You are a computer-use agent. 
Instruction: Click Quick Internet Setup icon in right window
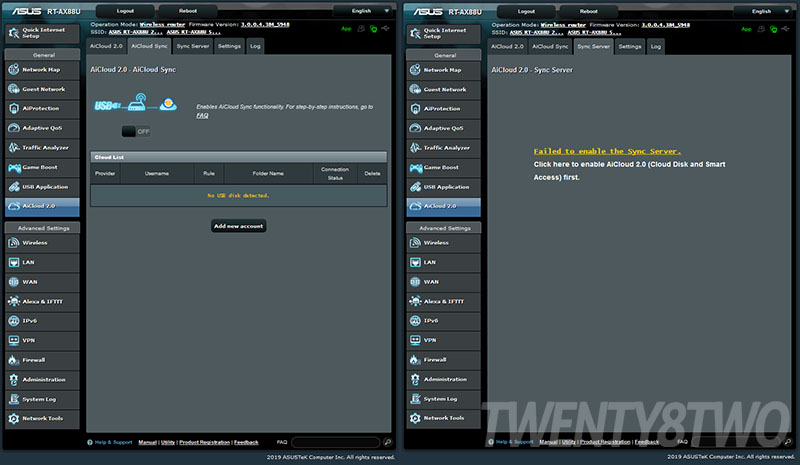coord(415,34)
